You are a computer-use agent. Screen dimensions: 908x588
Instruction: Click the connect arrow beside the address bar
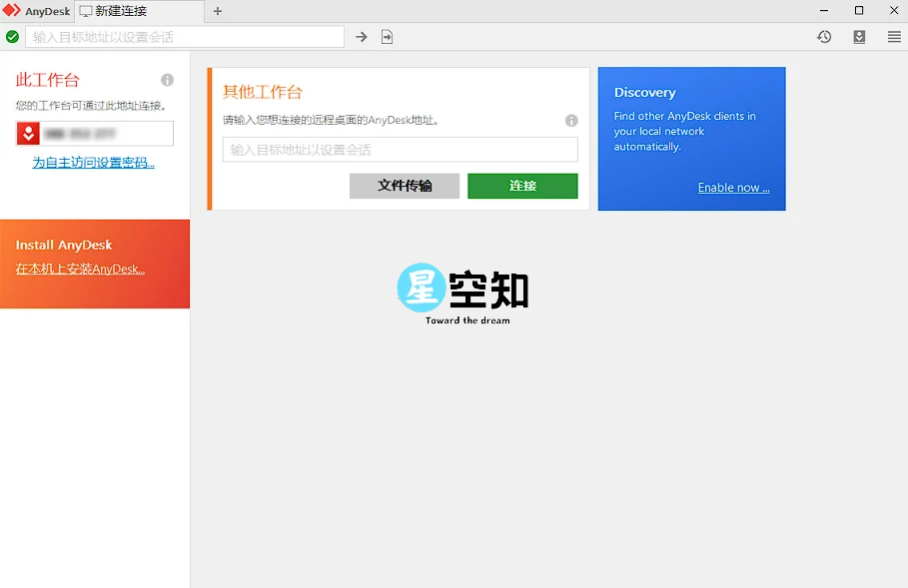tap(360, 36)
